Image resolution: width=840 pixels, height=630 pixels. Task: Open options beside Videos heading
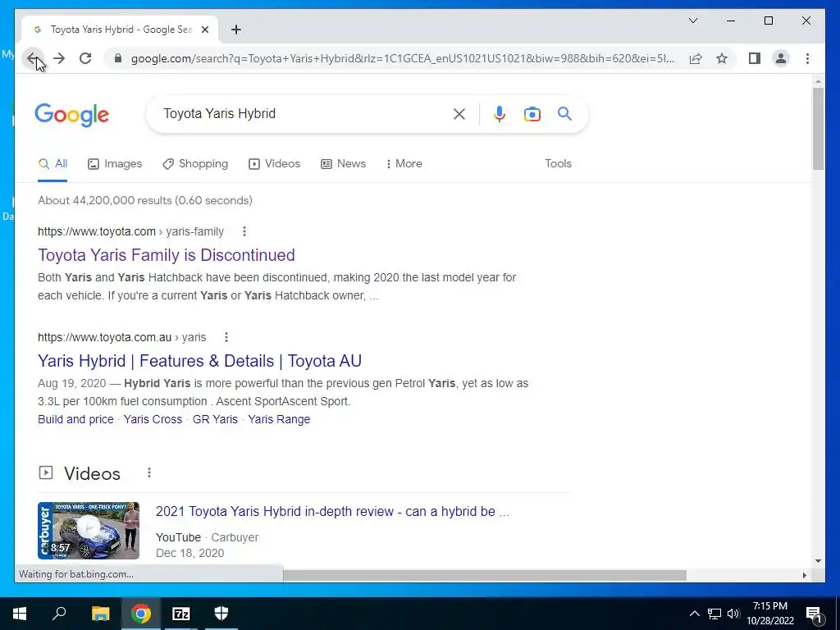coord(149,473)
